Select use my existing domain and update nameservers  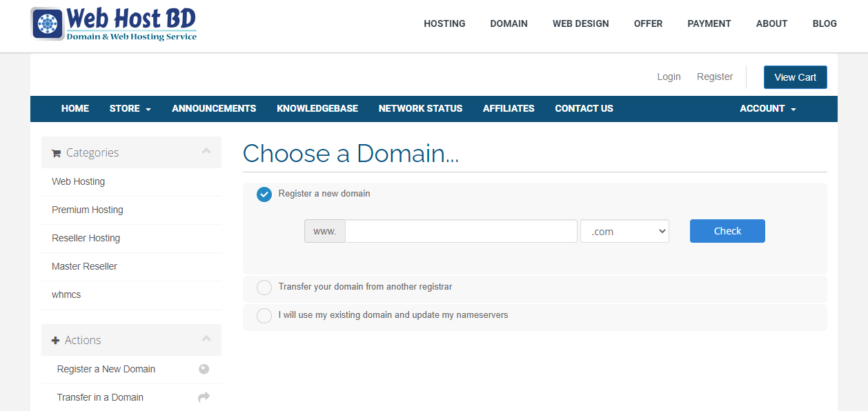(x=264, y=315)
